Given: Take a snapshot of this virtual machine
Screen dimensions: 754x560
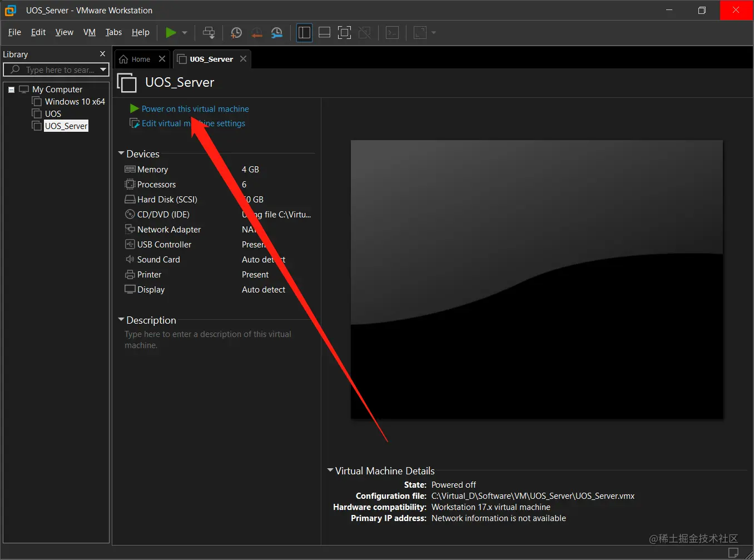Looking at the screenshot, I should [236, 33].
